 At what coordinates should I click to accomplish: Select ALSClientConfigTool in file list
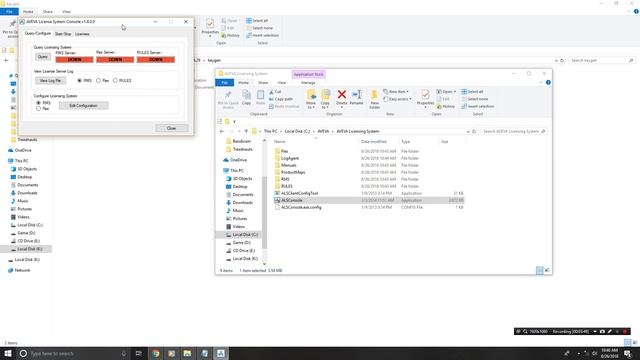pos(299,193)
